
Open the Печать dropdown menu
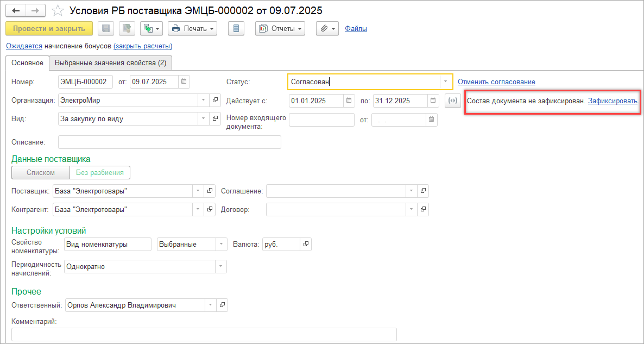[192, 28]
